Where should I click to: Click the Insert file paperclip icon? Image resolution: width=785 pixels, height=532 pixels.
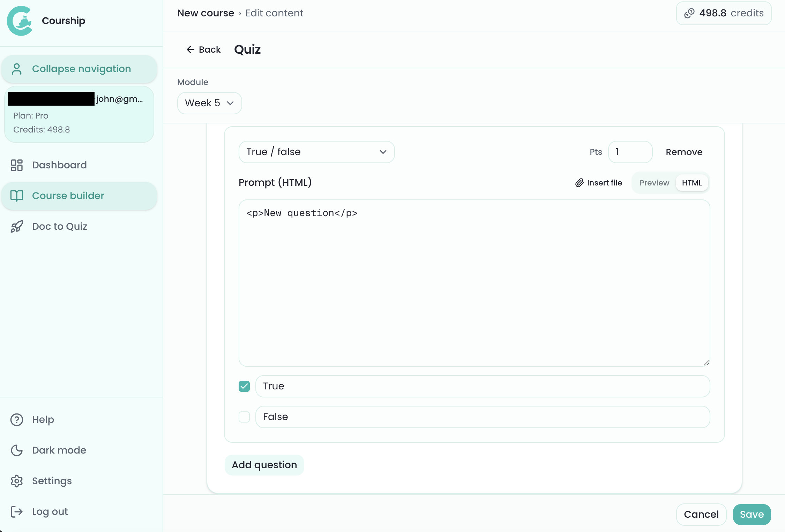point(580,183)
